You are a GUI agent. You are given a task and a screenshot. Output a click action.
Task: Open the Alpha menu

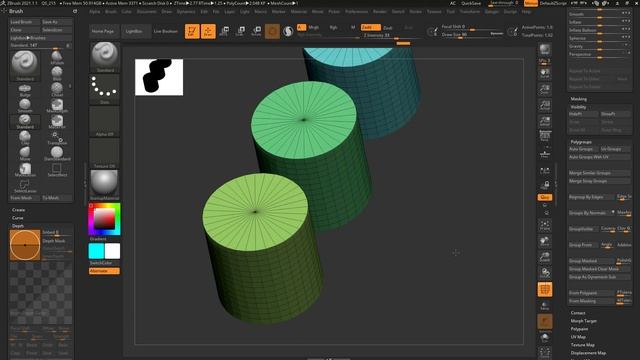pyautogui.click(x=95, y=12)
